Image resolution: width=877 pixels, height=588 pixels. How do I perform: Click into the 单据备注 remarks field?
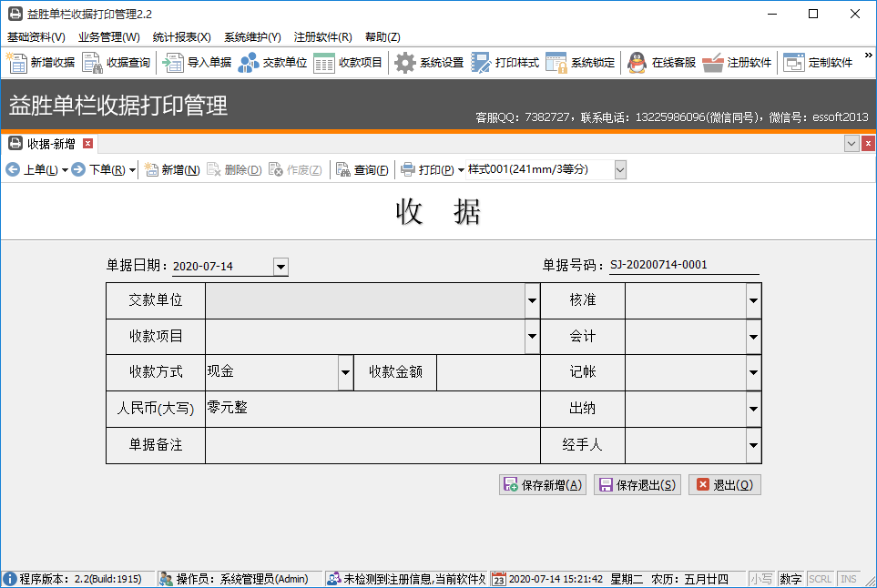click(372, 445)
